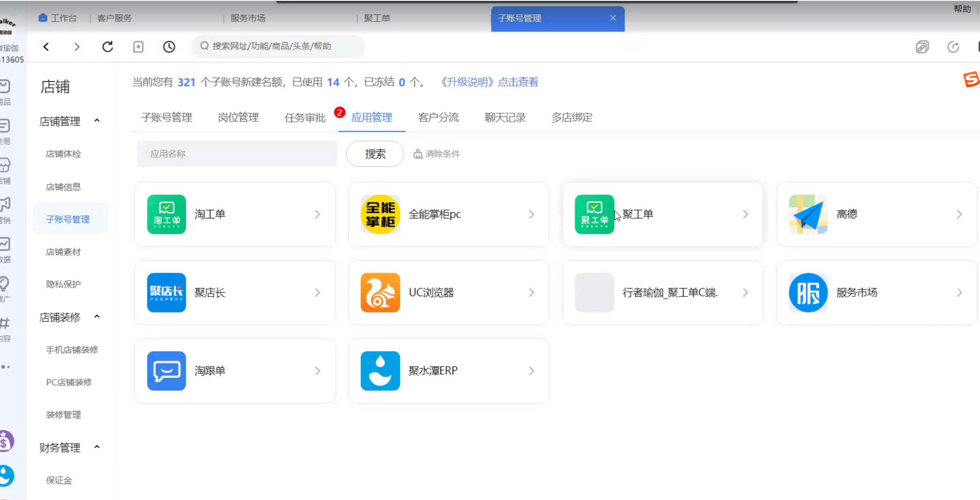Open 保证金 in the sidebar

point(59,480)
